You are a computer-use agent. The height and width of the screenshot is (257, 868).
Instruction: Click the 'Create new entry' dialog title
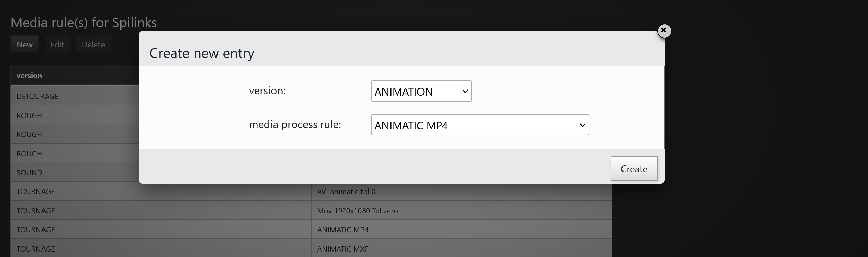202,53
